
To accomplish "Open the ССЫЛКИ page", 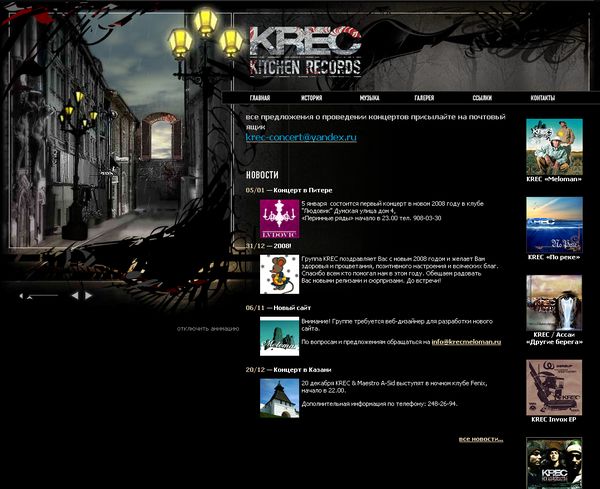I will tap(482, 98).
